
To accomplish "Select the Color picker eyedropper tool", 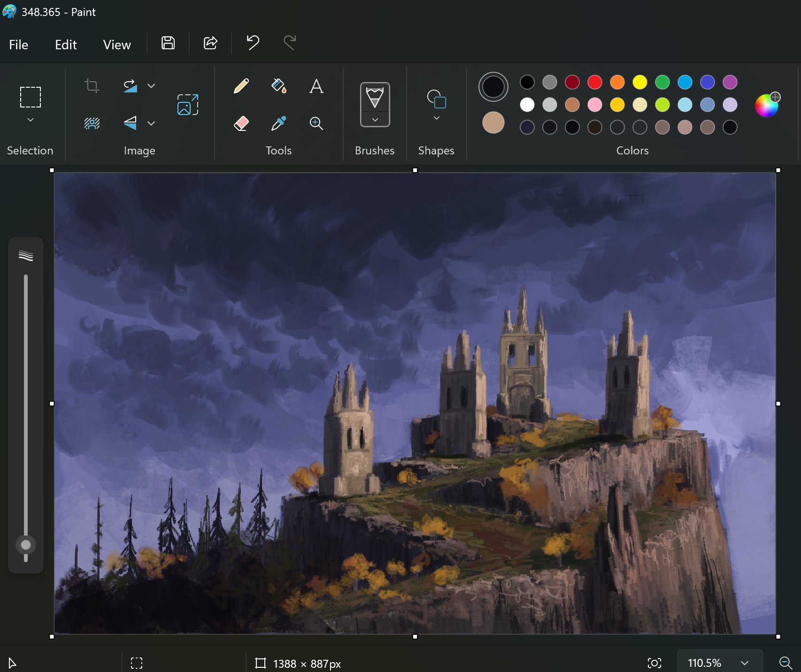I will [279, 123].
